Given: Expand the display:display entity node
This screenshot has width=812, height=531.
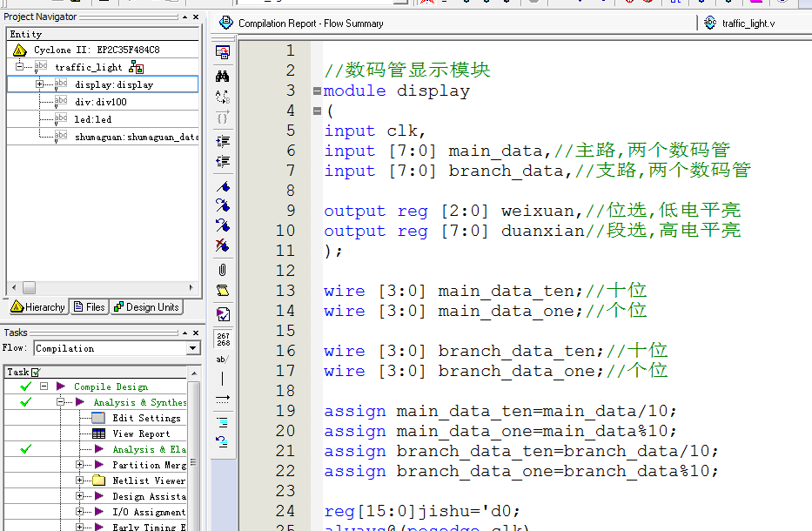Looking at the screenshot, I should (39, 84).
